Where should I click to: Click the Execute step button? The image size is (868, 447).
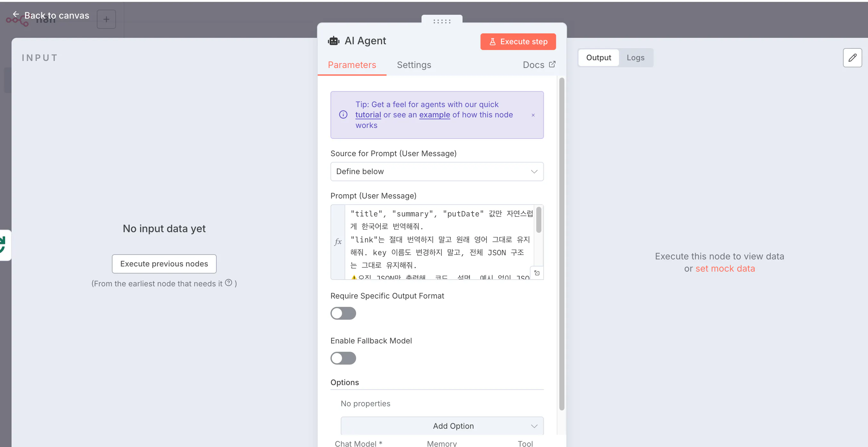point(518,41)
